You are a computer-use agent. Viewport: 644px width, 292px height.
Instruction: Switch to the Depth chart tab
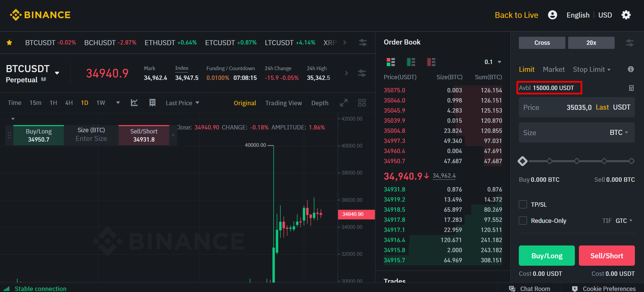pyautogui.click(x=319, y=103)
